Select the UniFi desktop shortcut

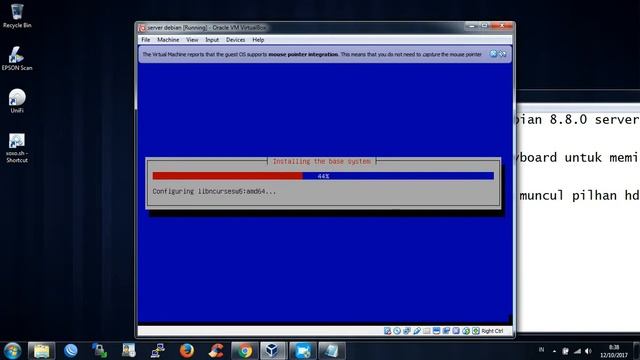pyautogui.click(x=17, y=101)
